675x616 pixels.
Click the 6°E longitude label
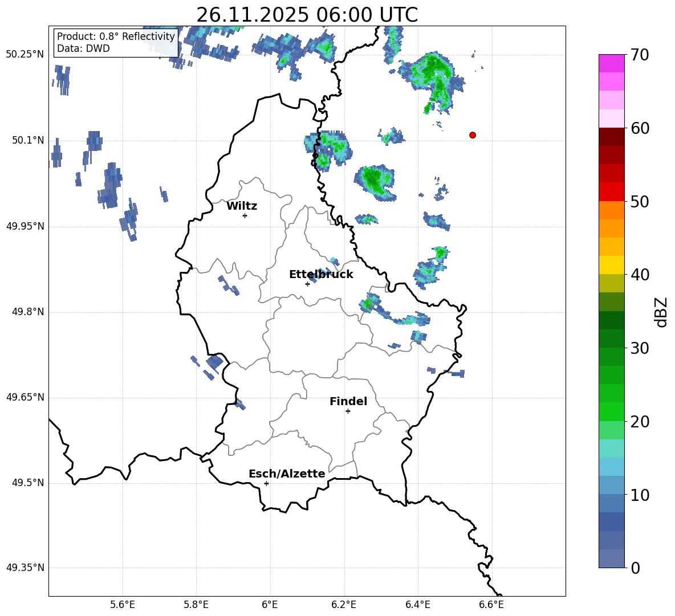(x=270, y=605)
